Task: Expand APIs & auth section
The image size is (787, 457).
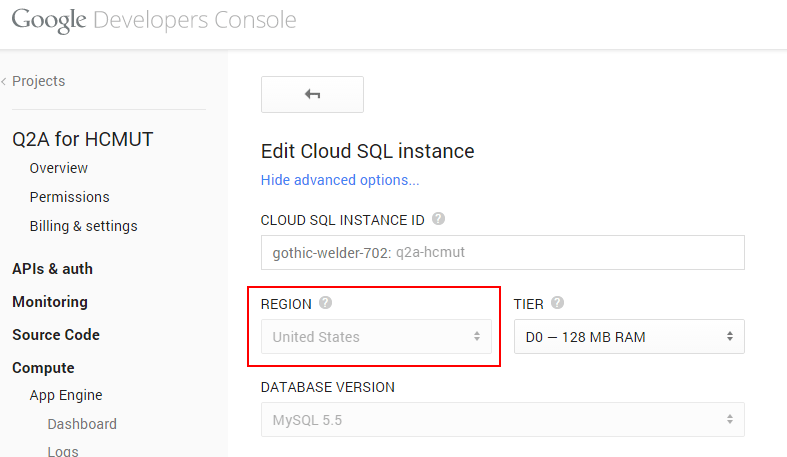Action: 52,269
